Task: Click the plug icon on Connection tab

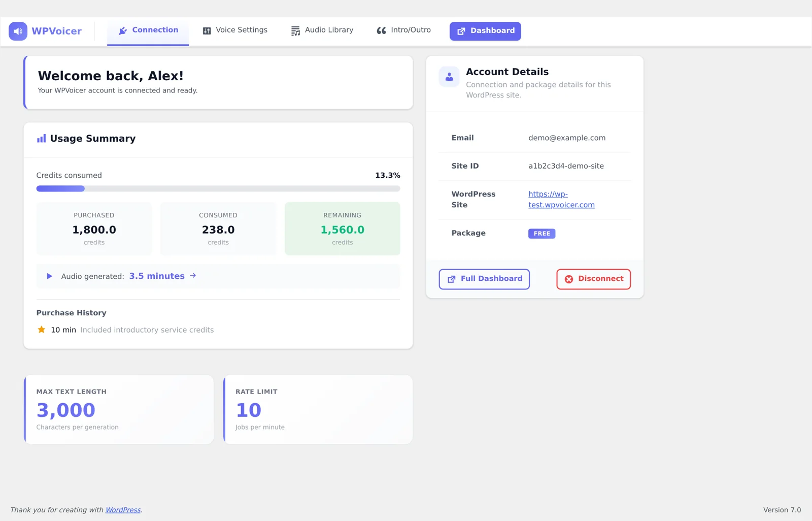Action: point(123,31)
